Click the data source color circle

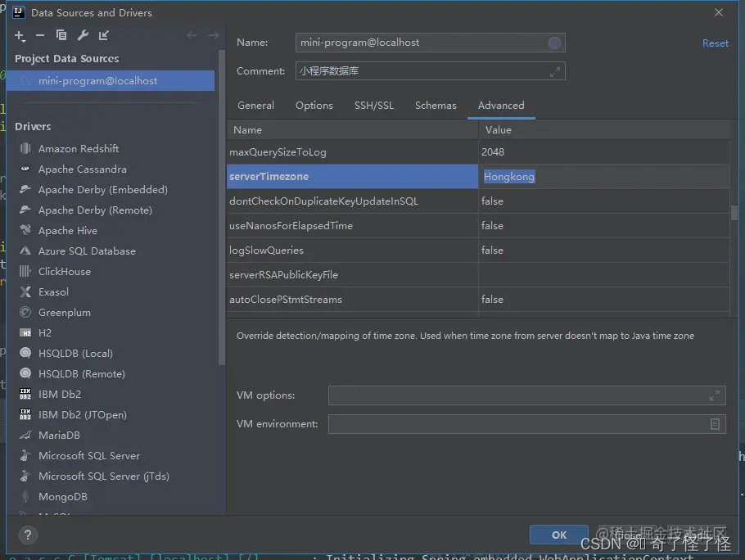[554, 43]
